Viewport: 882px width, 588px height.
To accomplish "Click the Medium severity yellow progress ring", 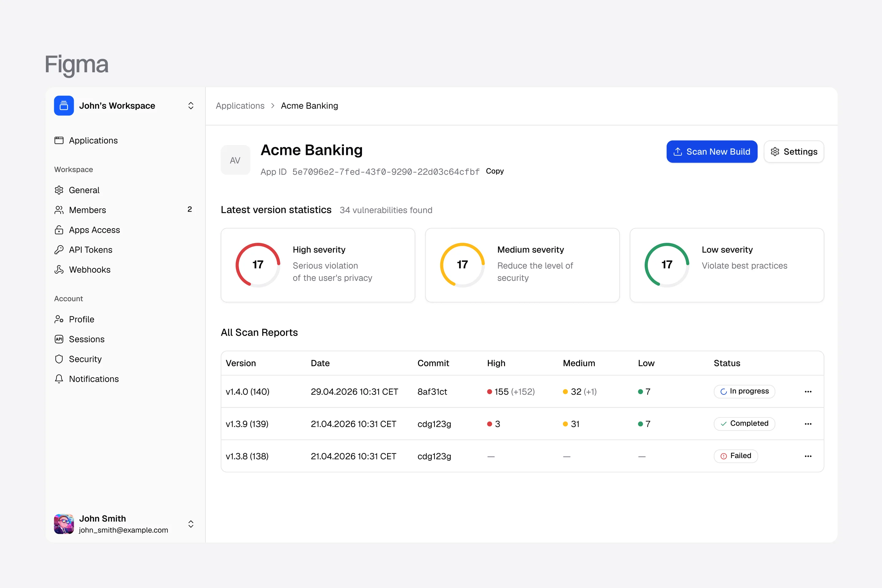I will click(x=462, y=265).
